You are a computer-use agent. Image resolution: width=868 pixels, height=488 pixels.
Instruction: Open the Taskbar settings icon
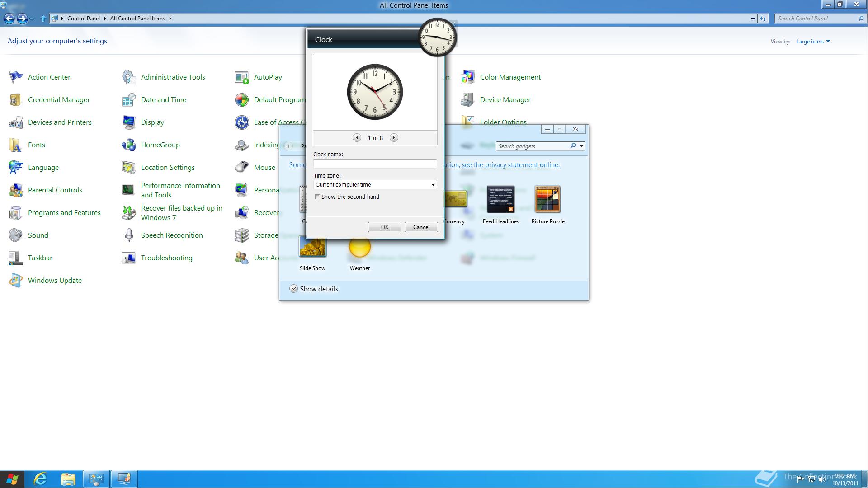16,258
